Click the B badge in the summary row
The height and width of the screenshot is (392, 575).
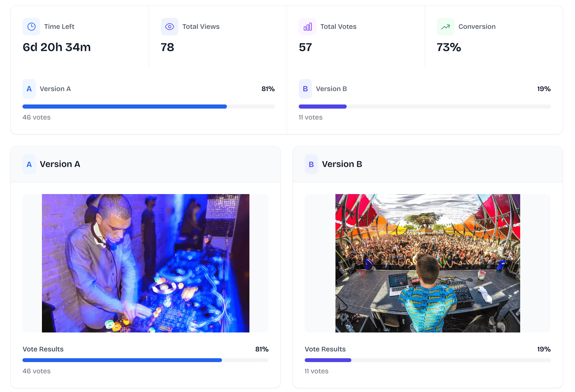coord(305,89)
